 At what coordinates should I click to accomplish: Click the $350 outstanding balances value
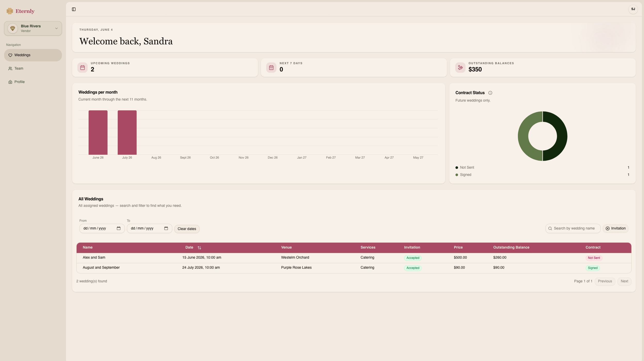click(475, 70)
